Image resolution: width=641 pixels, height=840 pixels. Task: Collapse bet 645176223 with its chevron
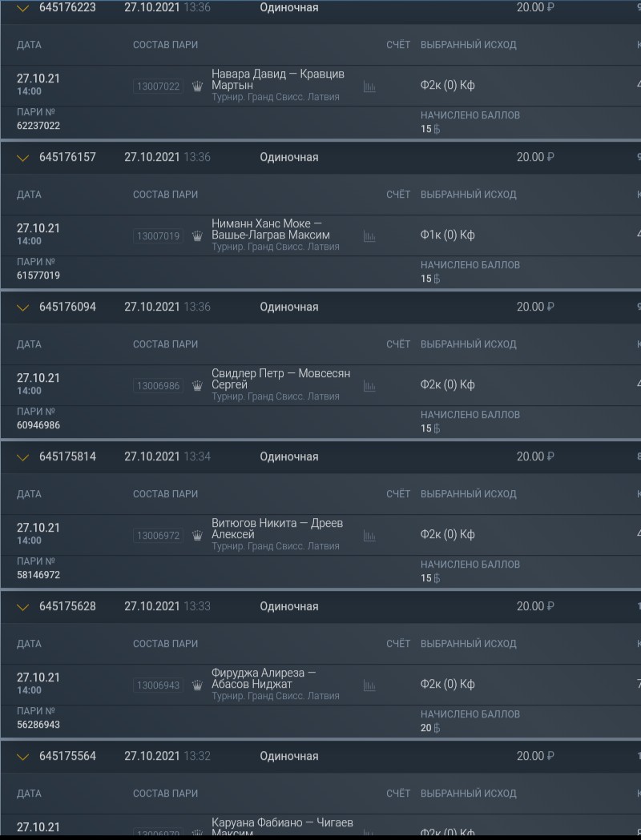[22, 9]
